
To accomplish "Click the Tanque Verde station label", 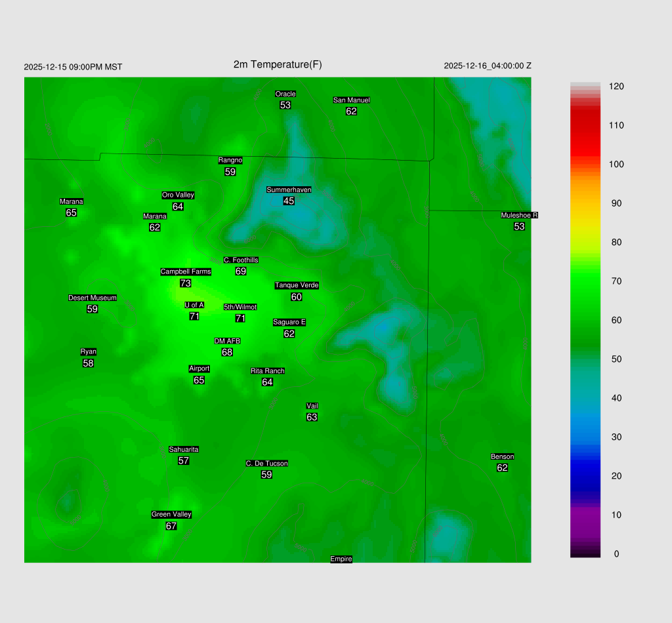I will (x=297, y=285).
